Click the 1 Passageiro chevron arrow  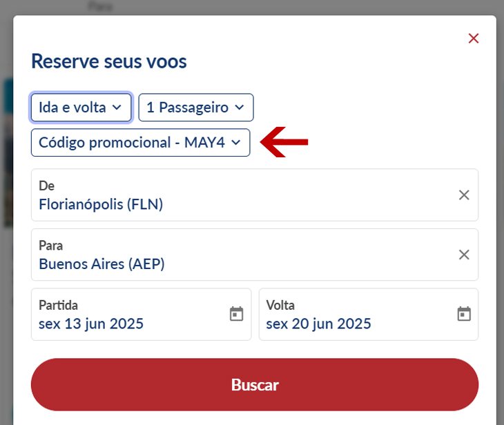click(240, 108)
